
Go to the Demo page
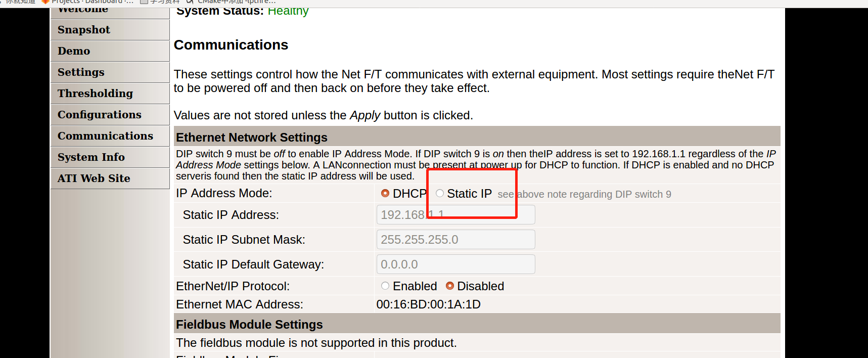(x=74, y=51)
